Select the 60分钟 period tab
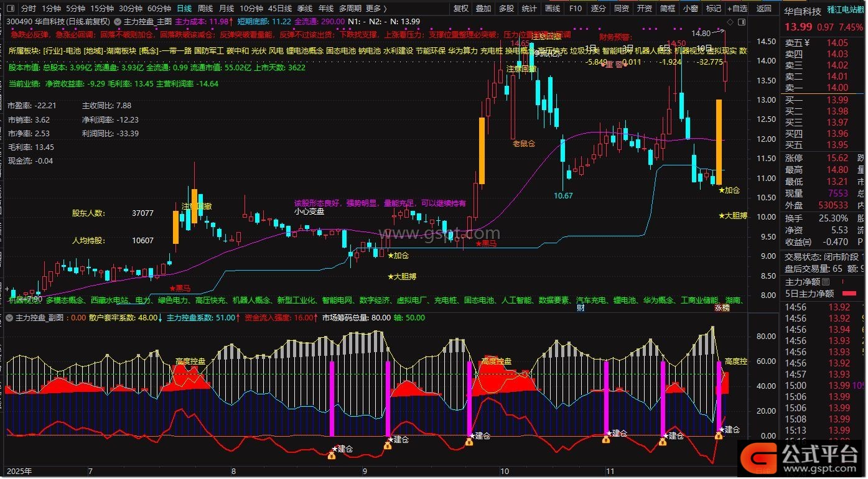 [x=159, y=9]
